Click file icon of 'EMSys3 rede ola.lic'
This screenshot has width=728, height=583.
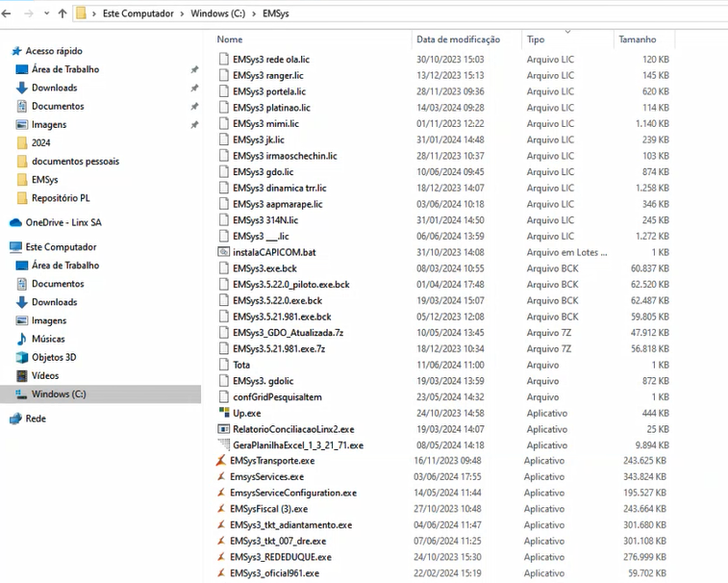[x=224, y=59]
